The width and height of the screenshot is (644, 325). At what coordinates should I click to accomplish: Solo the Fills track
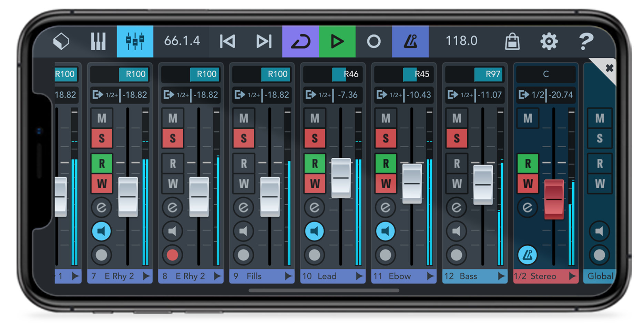[244, 139]
